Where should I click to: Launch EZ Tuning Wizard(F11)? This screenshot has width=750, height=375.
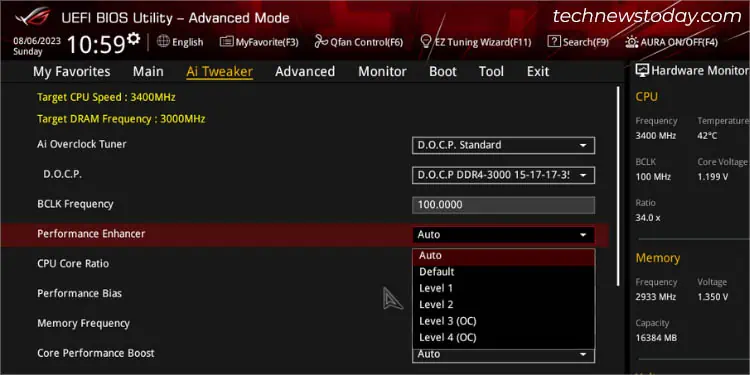(475, 42)
